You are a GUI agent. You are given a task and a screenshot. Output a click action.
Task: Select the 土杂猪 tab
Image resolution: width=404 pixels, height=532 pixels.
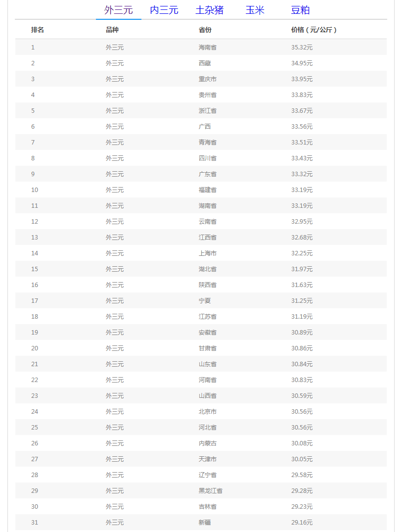[210, 10]
